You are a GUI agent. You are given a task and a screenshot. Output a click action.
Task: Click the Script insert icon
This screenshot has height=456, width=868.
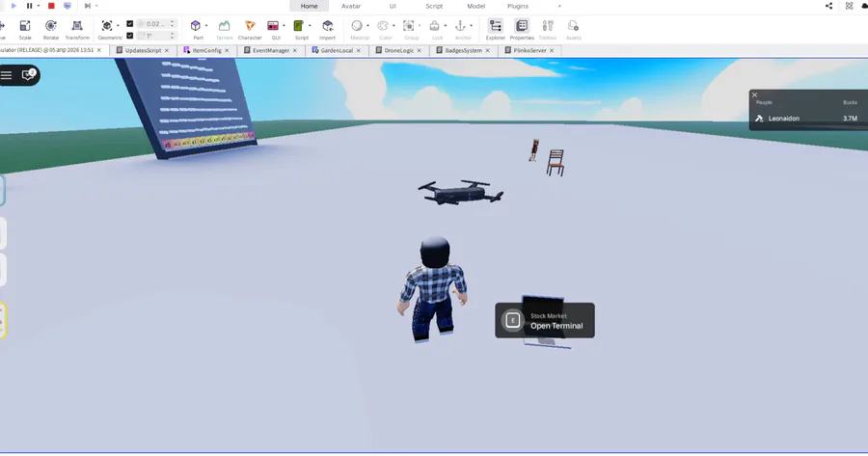(298, 25)
